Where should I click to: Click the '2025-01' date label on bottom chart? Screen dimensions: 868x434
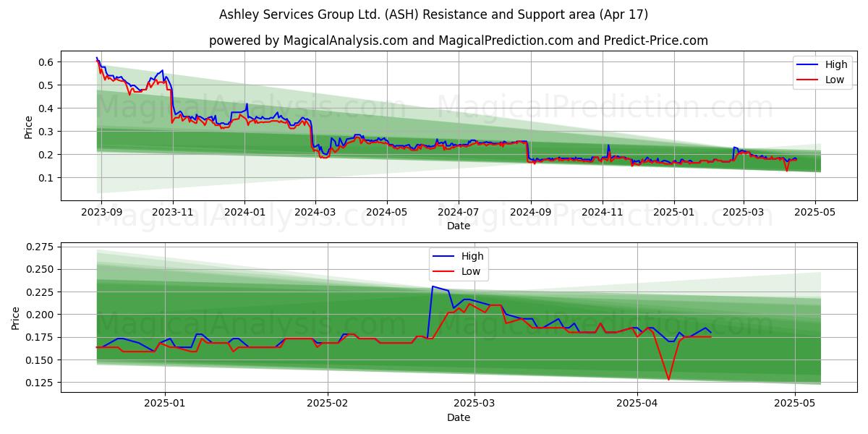pyautogui.click(x=165, y=404)
